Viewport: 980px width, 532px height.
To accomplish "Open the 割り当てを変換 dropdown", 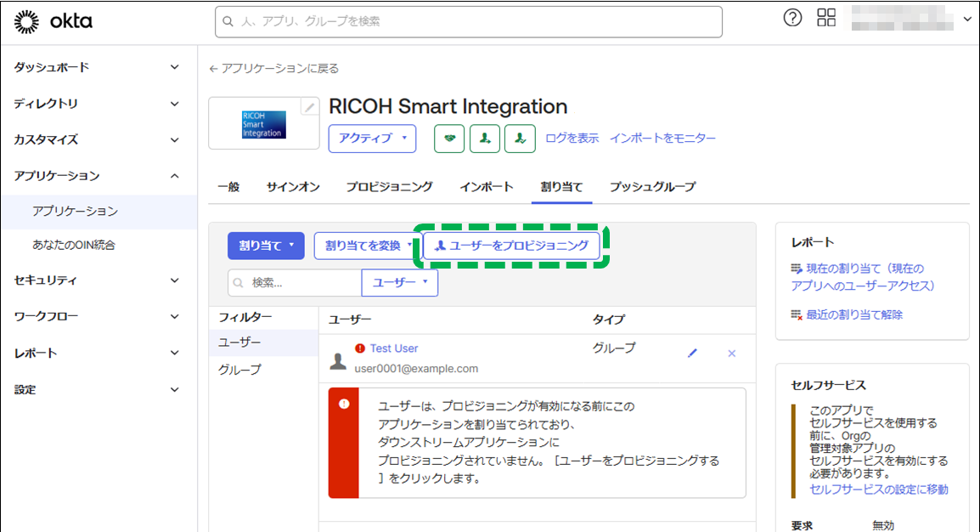I will [368, 246].
